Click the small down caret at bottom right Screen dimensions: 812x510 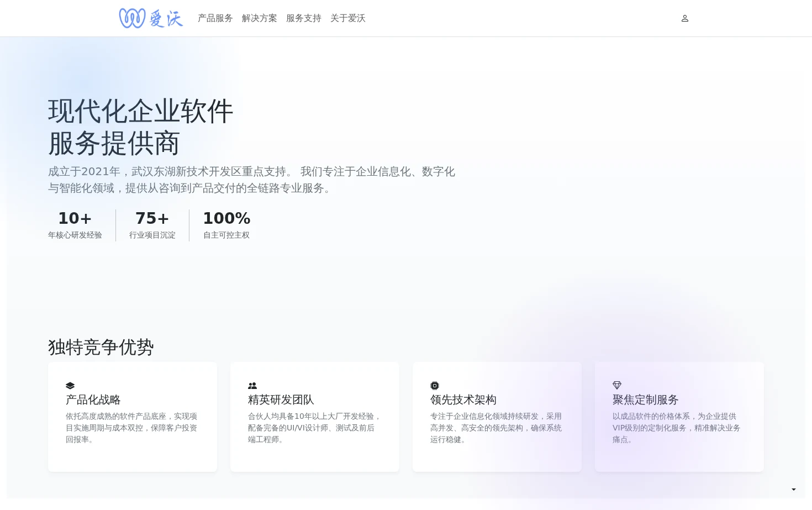click(794, 490)
